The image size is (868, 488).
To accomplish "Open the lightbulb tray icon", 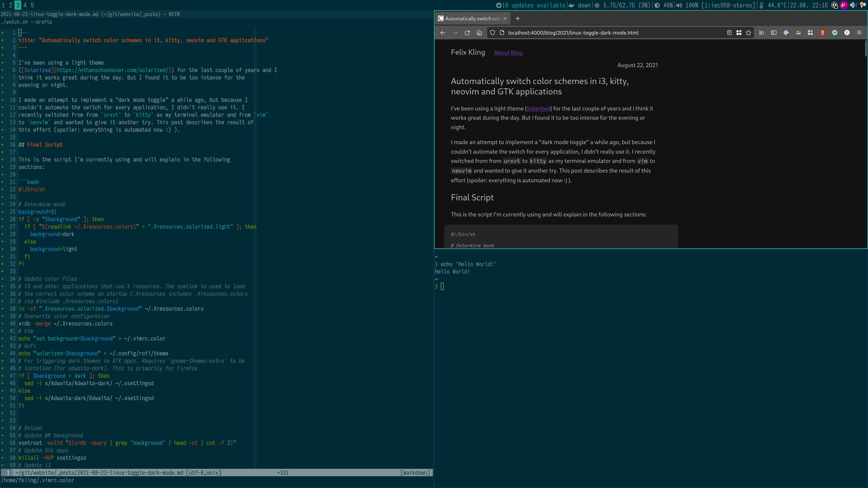I will point(863,5).
